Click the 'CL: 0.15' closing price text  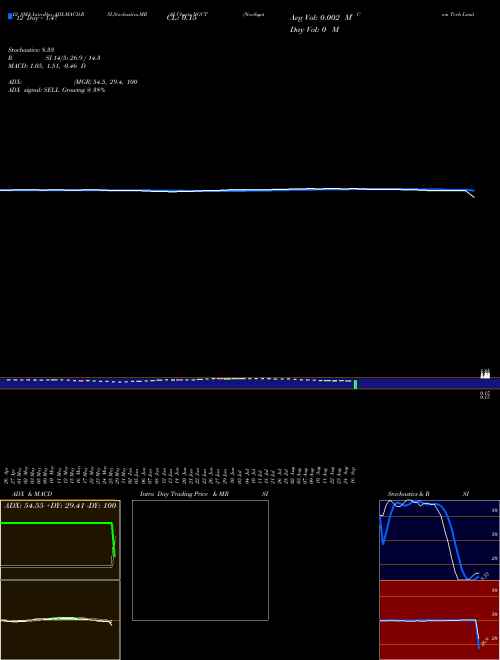click(x=182, y=18)
